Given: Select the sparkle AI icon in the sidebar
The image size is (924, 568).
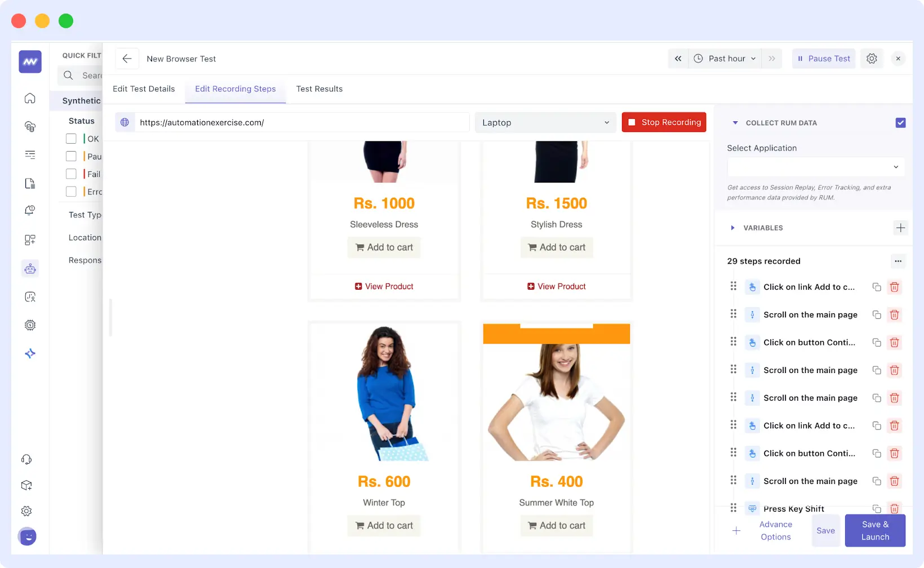Looking at the screenshot, I should click(29, 353).
